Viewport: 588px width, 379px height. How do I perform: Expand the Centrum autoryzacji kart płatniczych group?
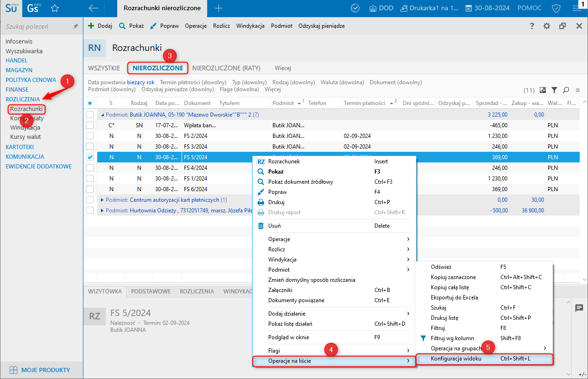point(102,200)
